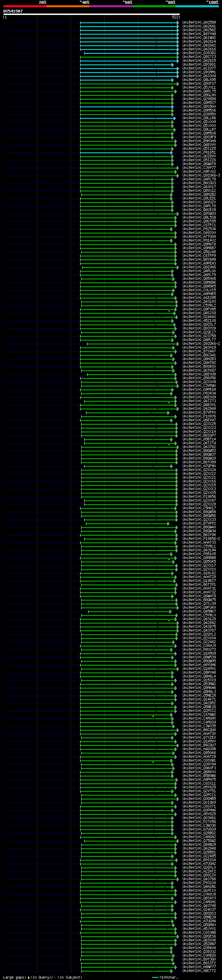This screenshot has height=980, width=222.
Task: Select the UniRef100_Q39404 label
Action: tap(199, 948)
